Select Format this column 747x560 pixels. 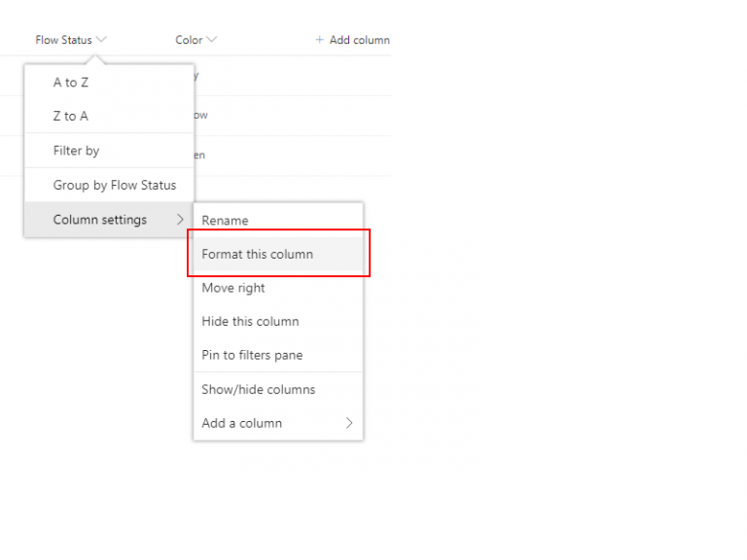(x=258, y=254)
